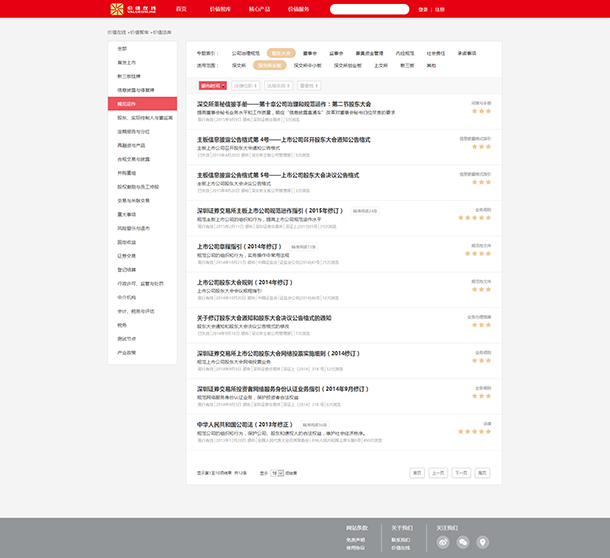Click star rating of 上市公司章程指引 entry
The width and height of the screenshot is (610, 558).
[x=478, y=254]
